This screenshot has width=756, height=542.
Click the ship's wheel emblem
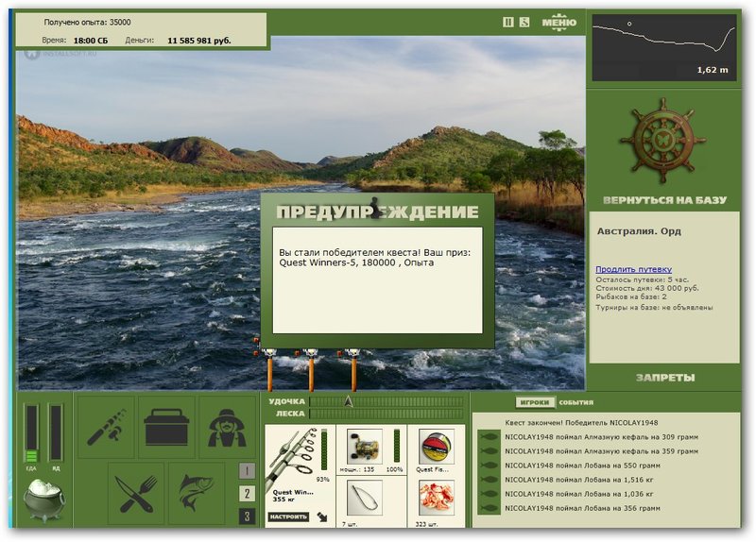pyautogui.click(x=663, y=141)
